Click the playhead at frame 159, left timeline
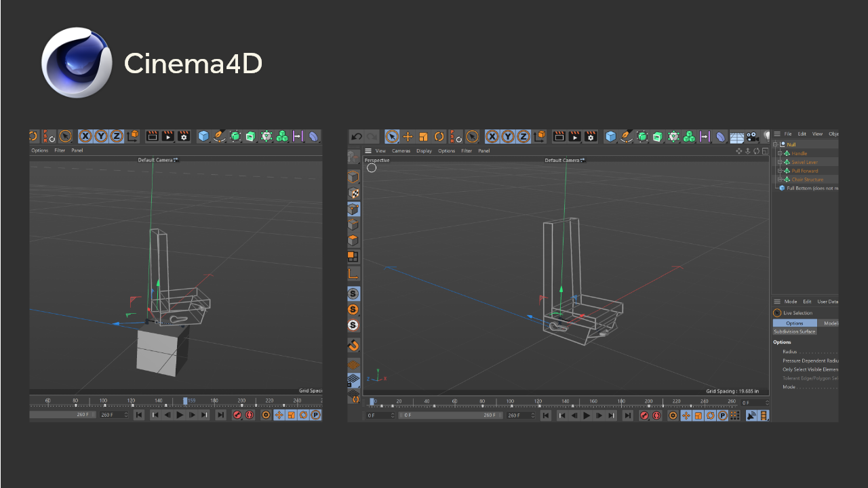868x488 pixels. (185, 401)
